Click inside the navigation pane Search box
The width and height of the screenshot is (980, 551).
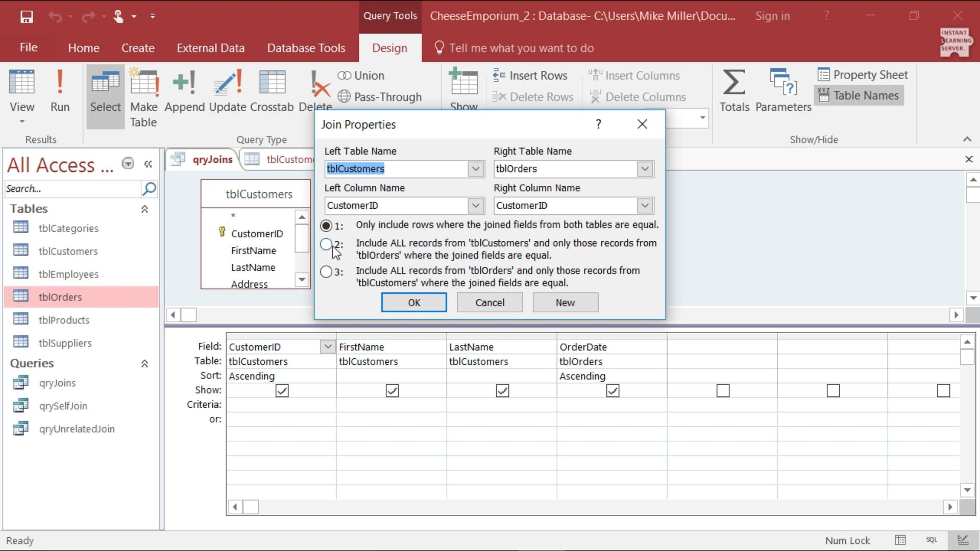pos(71,188)
